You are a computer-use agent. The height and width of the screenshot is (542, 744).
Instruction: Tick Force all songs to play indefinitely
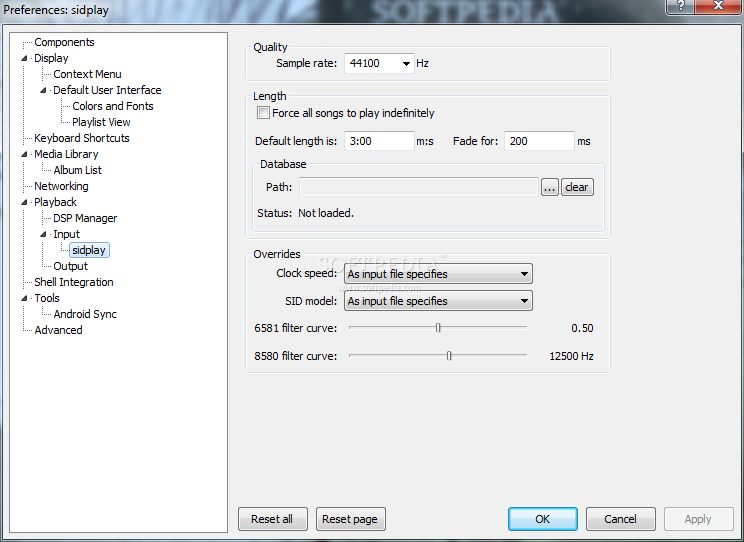263,113
